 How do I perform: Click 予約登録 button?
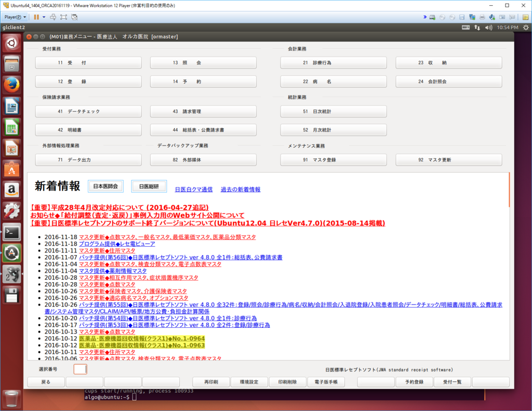pos(414,382)
